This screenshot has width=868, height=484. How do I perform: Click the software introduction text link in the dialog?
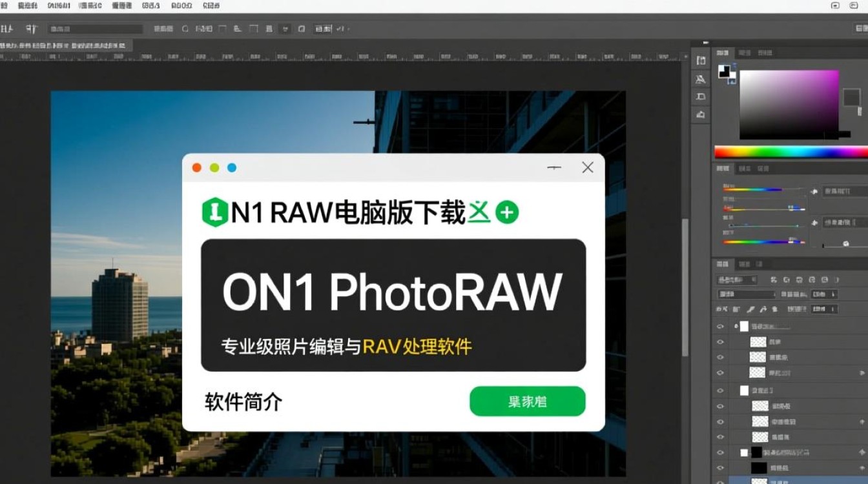pyautogui.click(x=241, y=401)
